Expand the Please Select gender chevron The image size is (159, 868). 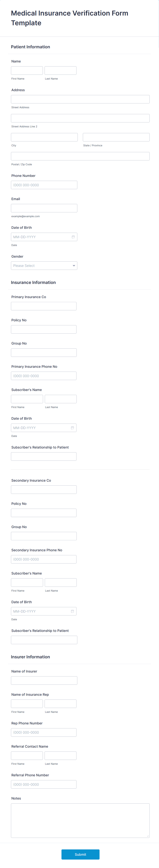(x=74, y=265)
